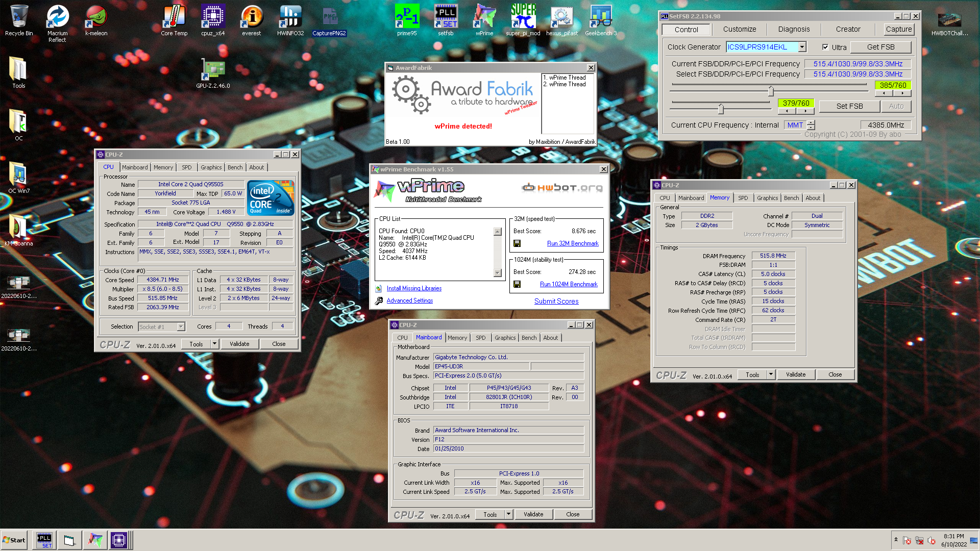Increase the 379/760 value with the right arrow

click(x=805, y=111)
